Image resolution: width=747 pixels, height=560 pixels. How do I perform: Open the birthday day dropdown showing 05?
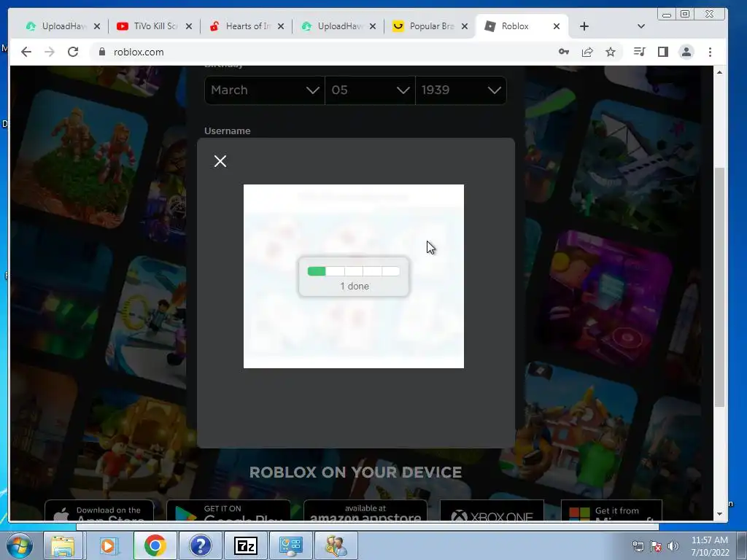point(370,90)
